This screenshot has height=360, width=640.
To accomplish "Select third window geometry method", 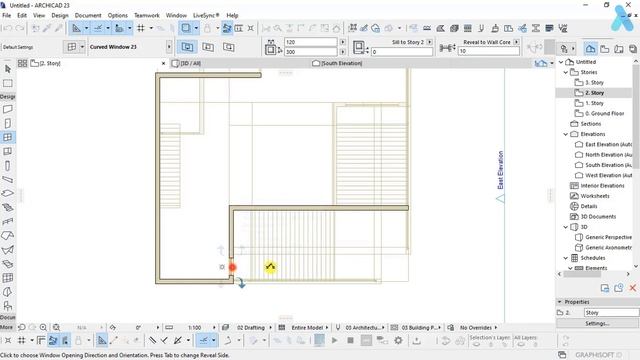I will [229, 47].
